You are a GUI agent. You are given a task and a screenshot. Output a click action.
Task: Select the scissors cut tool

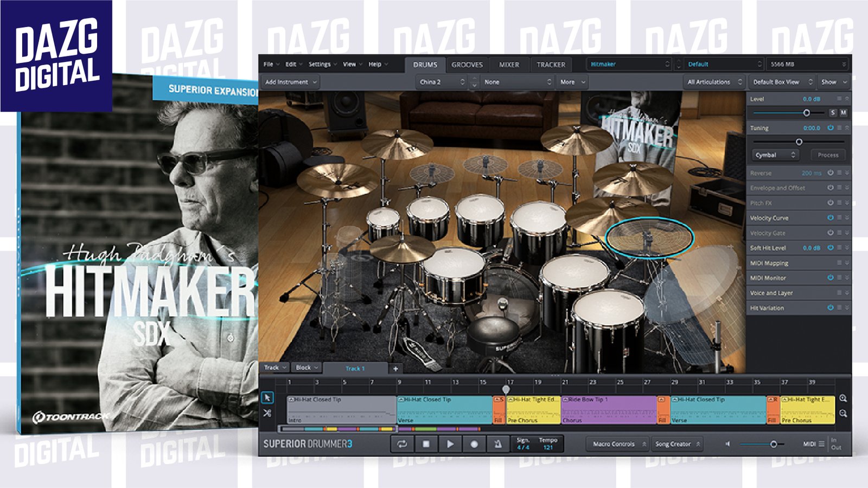pos(267,413)
